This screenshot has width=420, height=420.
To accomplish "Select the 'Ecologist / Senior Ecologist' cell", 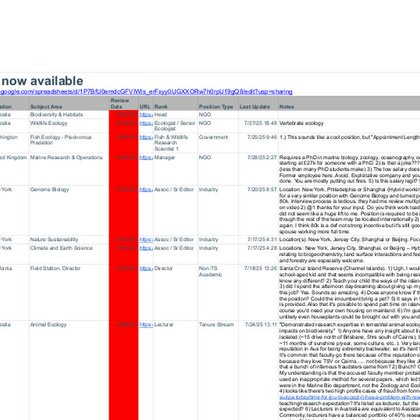I will pos(175,126).
